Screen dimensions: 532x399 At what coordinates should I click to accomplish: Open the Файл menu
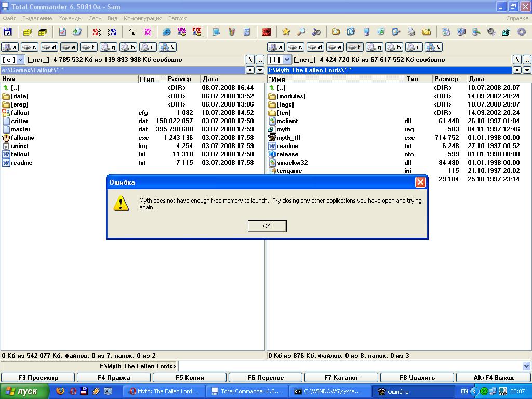[10, 18]
